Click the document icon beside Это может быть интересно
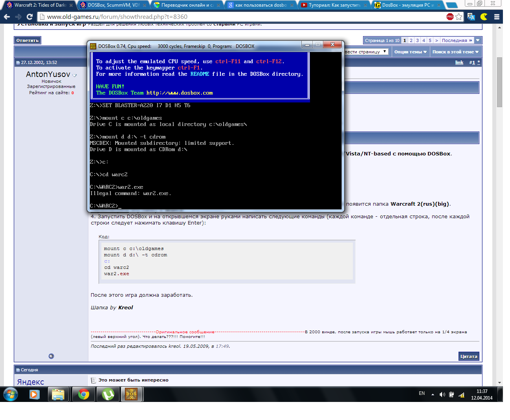 tap(94, 380)
